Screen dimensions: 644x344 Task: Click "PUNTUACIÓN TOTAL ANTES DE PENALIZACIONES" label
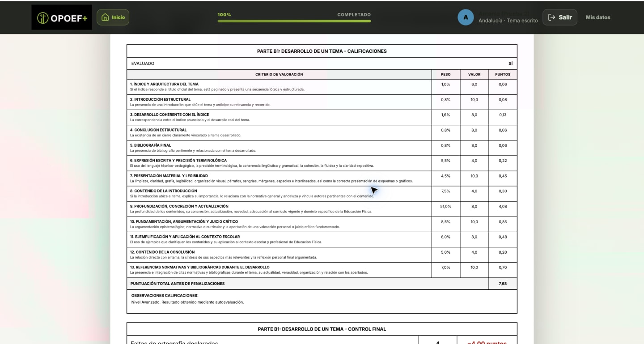tap(178, 284)
